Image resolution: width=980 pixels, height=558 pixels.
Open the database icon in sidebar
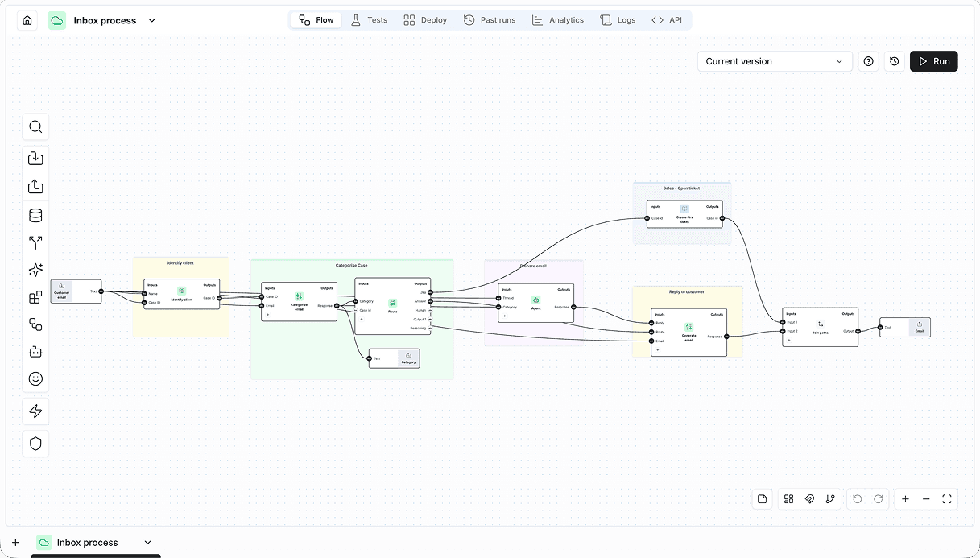35,215
